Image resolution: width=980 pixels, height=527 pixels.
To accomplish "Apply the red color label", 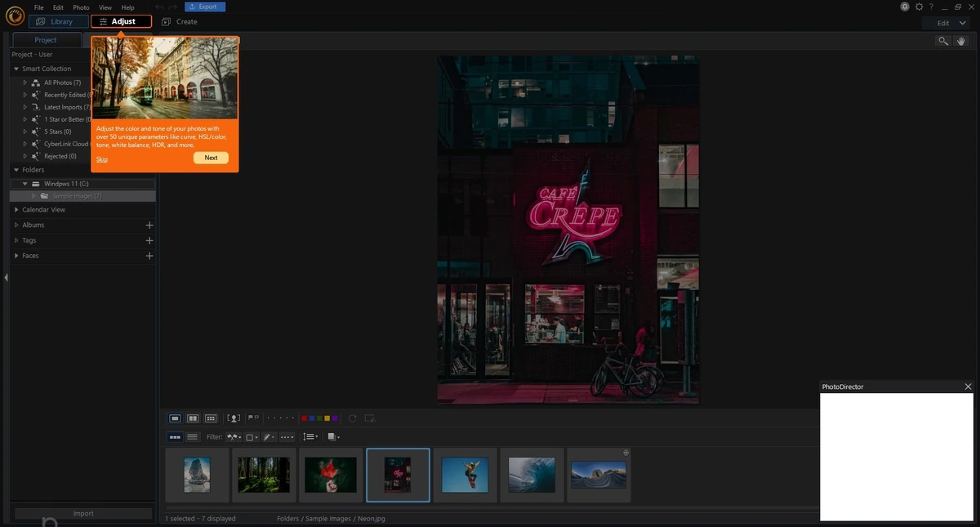I will (304, 418).
